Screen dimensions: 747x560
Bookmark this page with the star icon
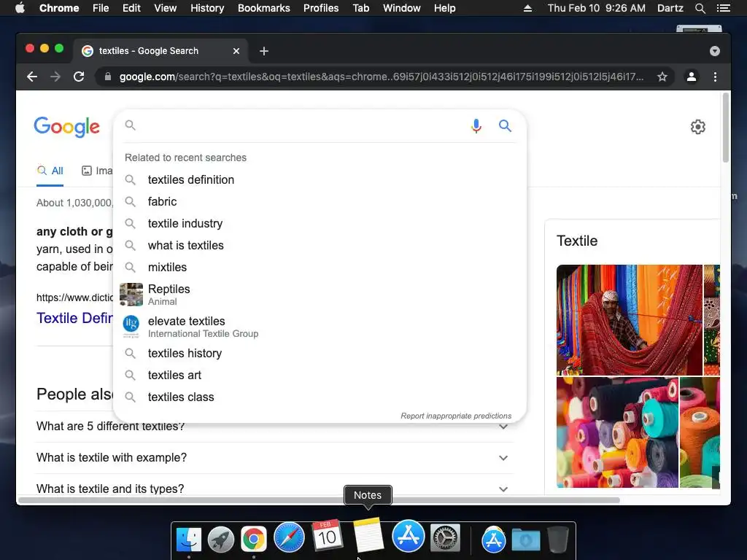tap(662, 77)
